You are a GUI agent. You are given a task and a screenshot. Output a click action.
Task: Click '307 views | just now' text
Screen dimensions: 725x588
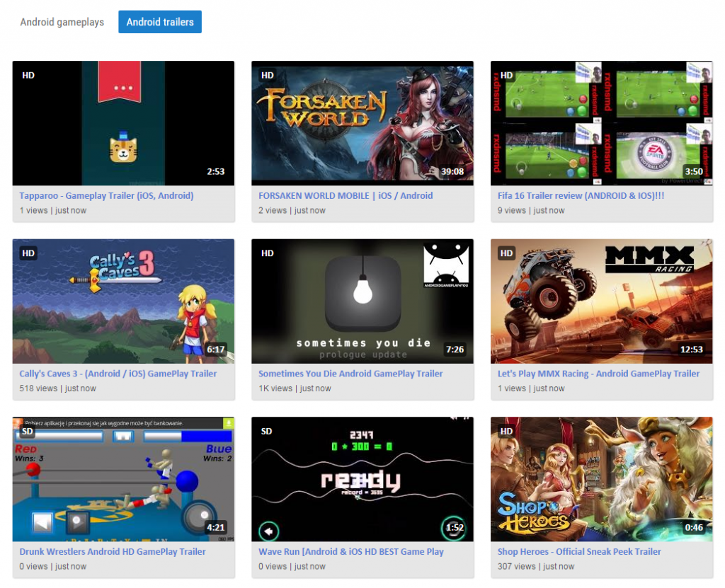tap(536, 566)
